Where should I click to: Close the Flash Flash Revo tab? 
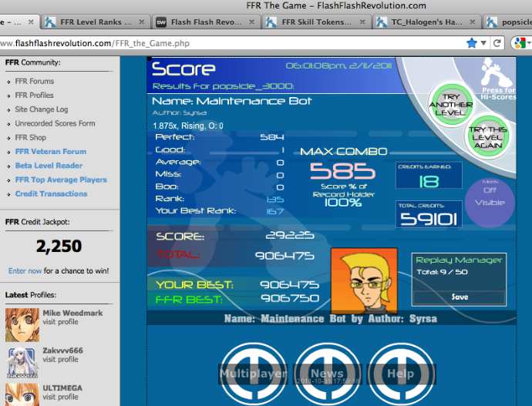coord(252,22)
